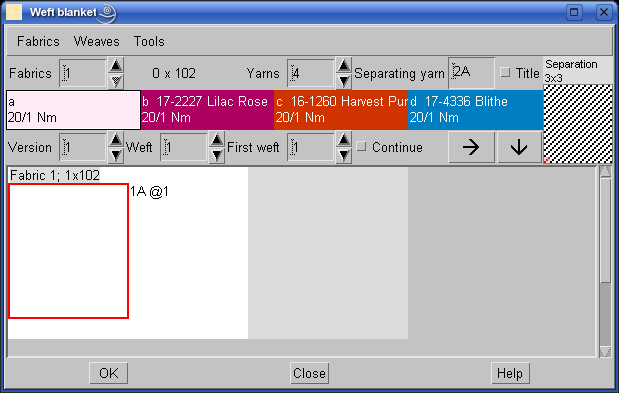Image resolution: width=619 pixels, height=393 pixels.
Task: Select the red-outlined fabric 1A preview
Action: (68, 251)
